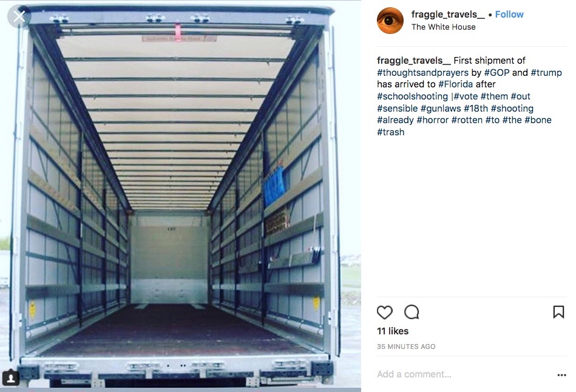Open the 35 minutes ago timestamp
Screen dimensions: 576x392
point(406,346)
